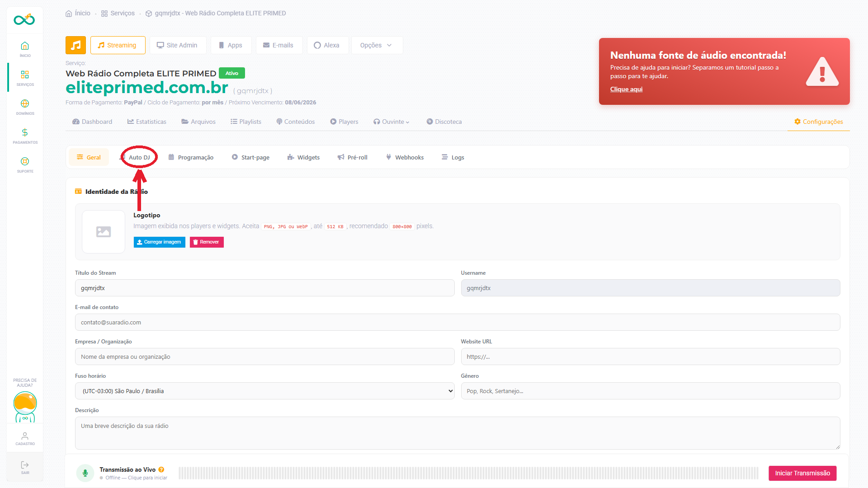Open Cadastro profile in the sidebar

coord(25,438)
